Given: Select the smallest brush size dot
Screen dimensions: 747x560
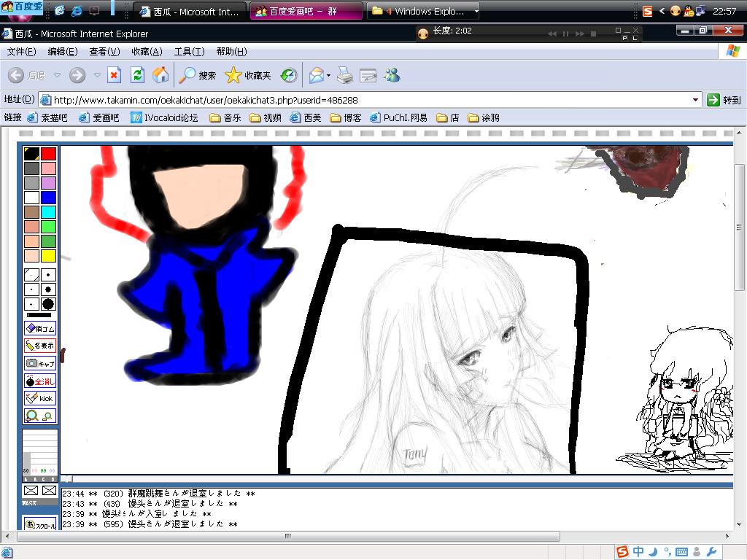Looking at the screenshot, I should coord(31,275).
